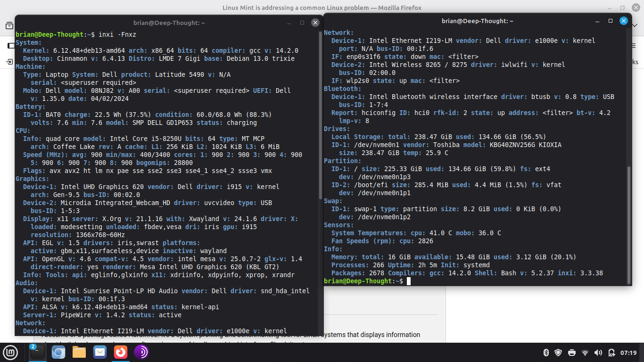The height and width of the screenshot is (362, 644).
Task: Open the Bluetooth system tray icon
Action: tap(545, 352)
